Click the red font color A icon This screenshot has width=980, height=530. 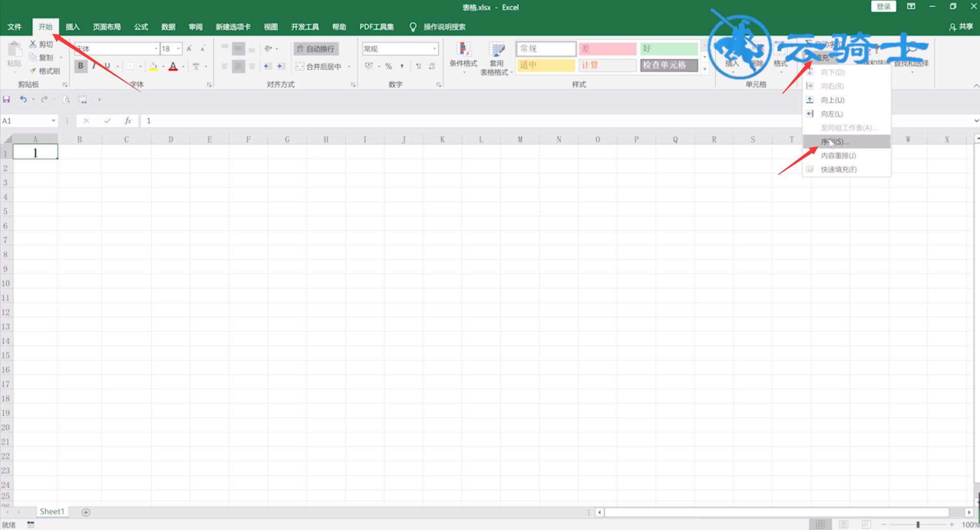coord(173,66)
